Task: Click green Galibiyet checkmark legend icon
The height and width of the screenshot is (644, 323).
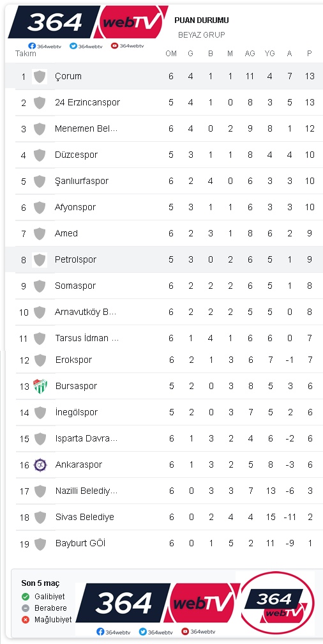Action: pyautogui.click(x=26, y=596)
